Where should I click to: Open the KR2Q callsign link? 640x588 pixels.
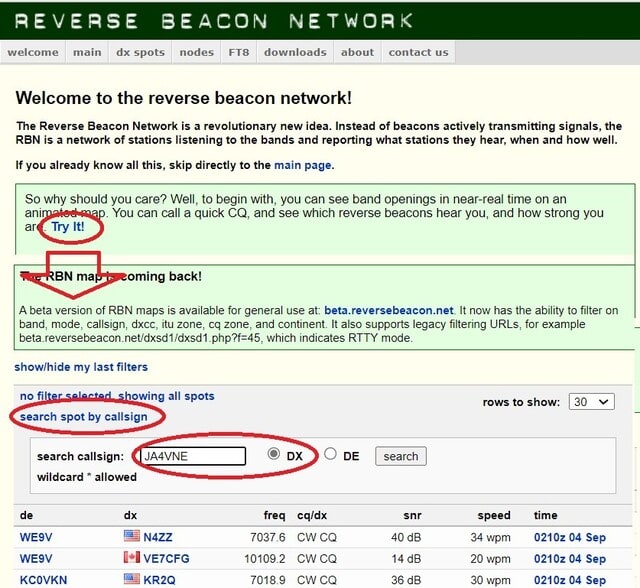click(159, 580)
